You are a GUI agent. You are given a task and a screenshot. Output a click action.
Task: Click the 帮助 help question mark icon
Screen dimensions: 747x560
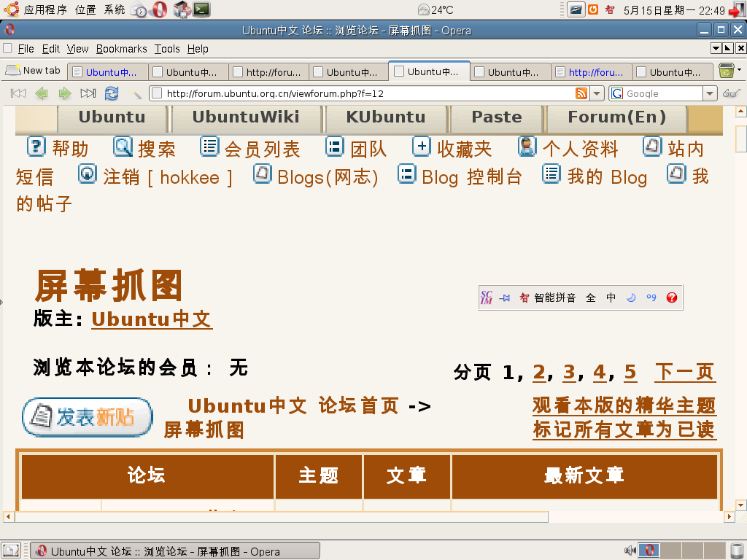click(x=36, y=146)
